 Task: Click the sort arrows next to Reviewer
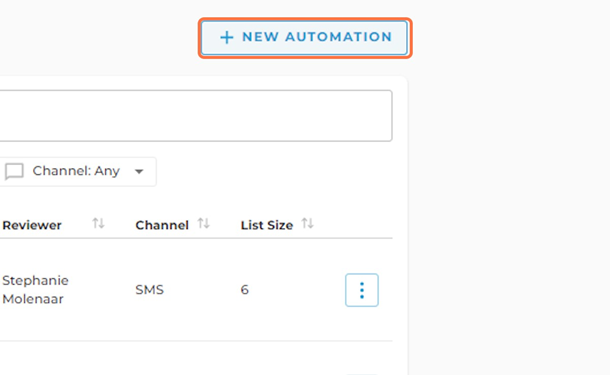click(98, 224)
